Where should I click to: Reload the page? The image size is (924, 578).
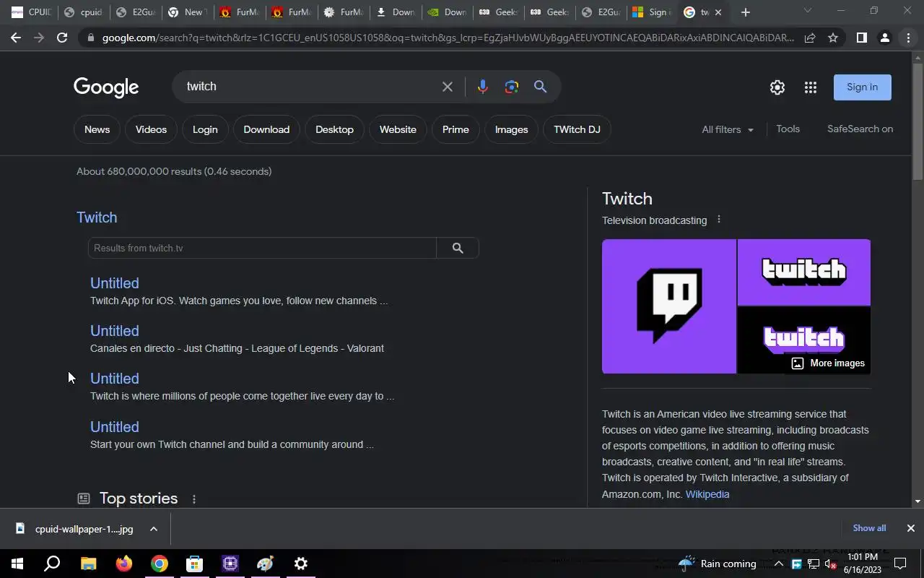tap(62, 38)
